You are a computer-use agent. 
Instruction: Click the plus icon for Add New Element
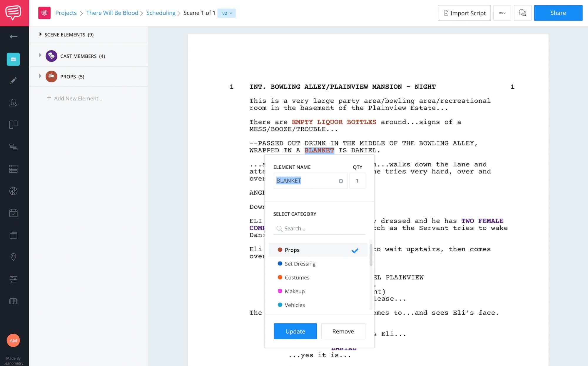(x=49, y=98)
